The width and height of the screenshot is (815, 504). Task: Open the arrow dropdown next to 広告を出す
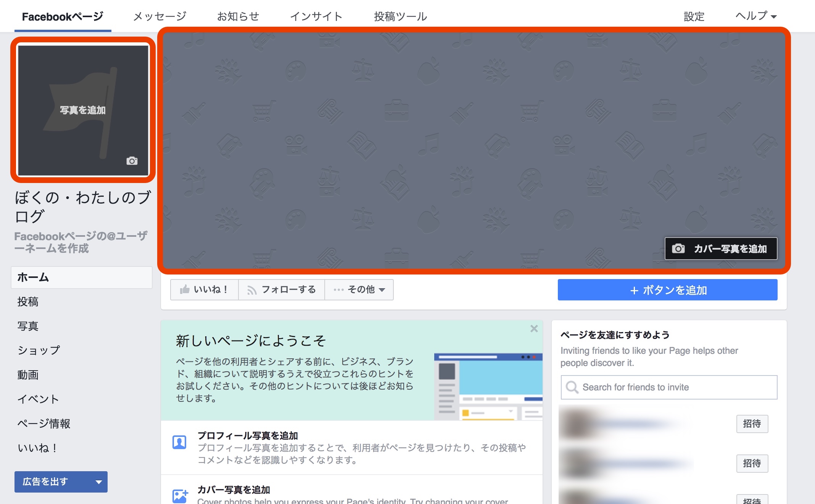point(99,482)
